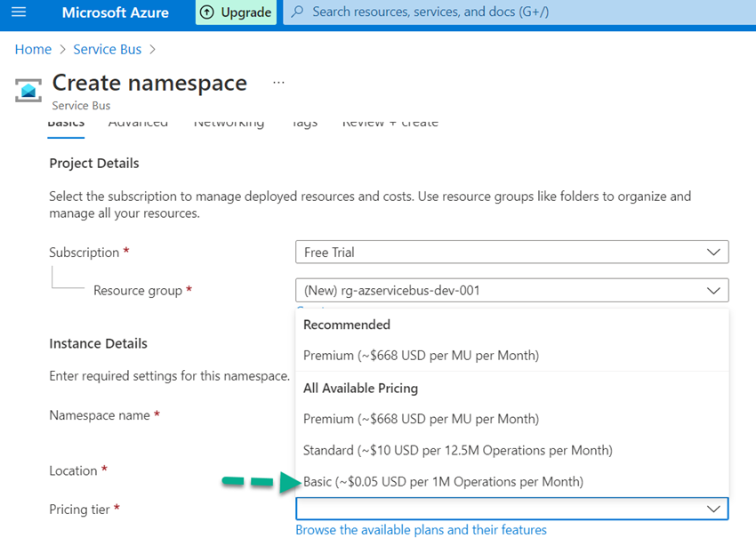Click the Microsoft Azure home logo
The image size is (756, 546).
(115, 12)
